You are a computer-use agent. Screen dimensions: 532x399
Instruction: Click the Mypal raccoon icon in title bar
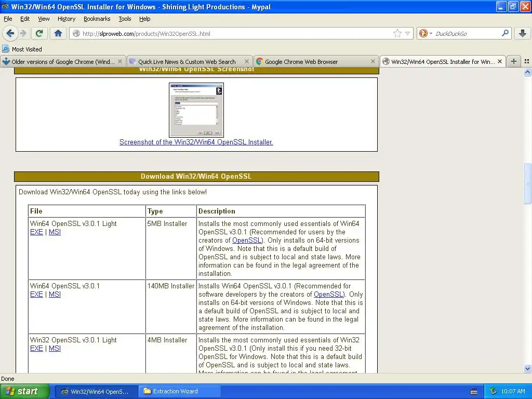(x=5, y=6)
